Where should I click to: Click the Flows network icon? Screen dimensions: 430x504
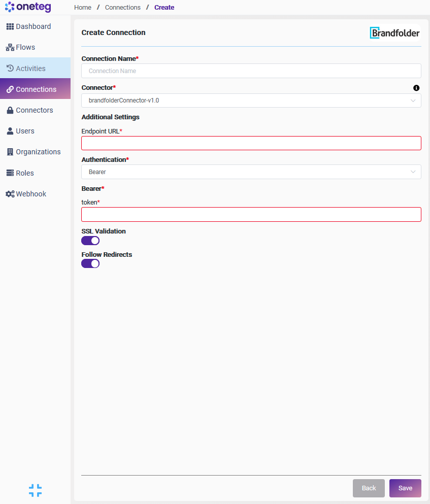click(x=10, y=48)
